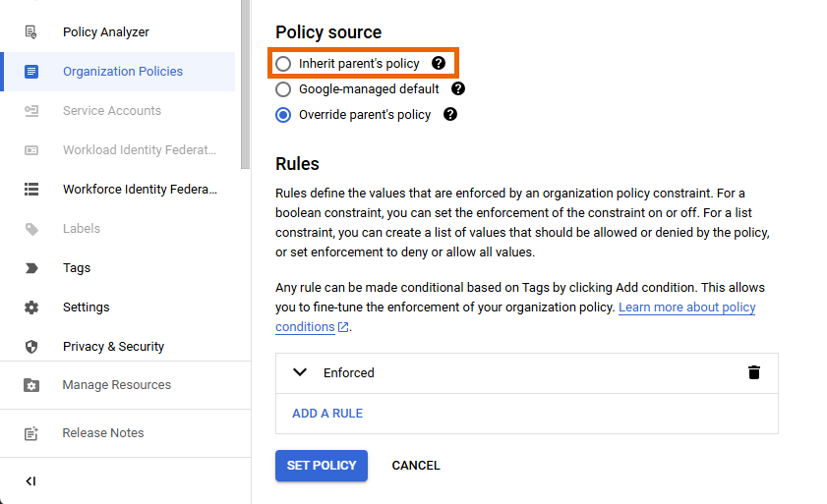Click the Manage Resources folder icon

click(x=31, y=385)
